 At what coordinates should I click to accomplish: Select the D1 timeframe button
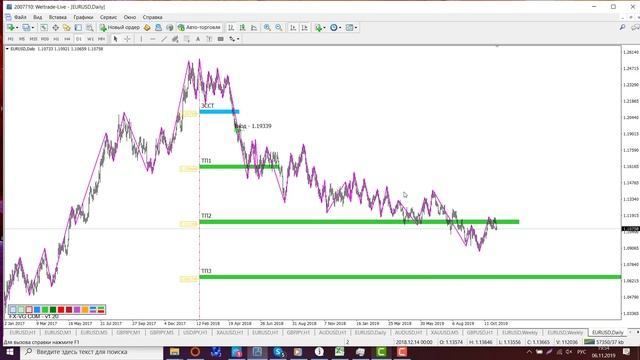79,39
